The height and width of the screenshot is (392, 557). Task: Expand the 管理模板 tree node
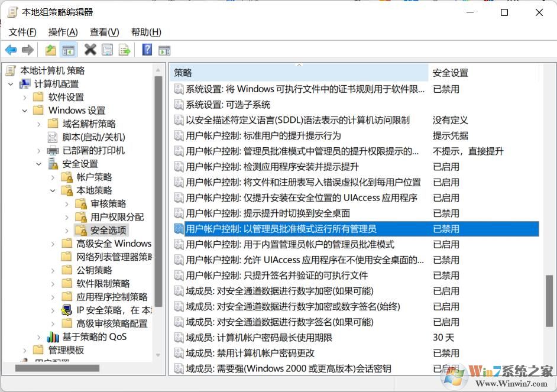pyautogui.click(x=24, y=350)
